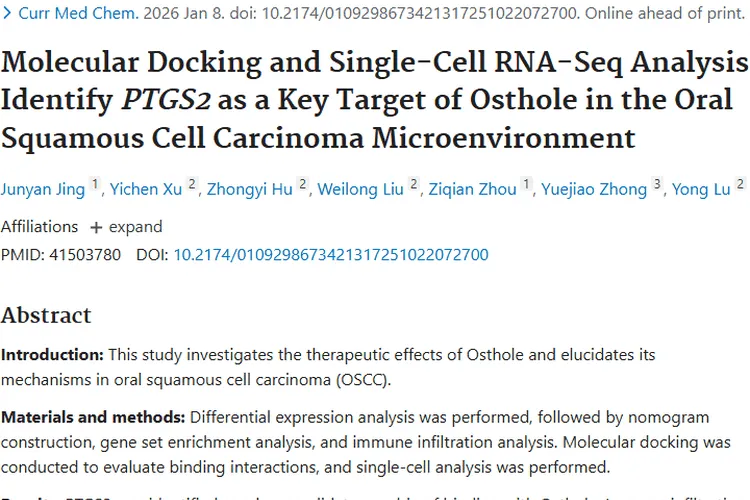Follow the DOI link below the authors
Viewport: 750px width, 500px height.
point(331,255)
